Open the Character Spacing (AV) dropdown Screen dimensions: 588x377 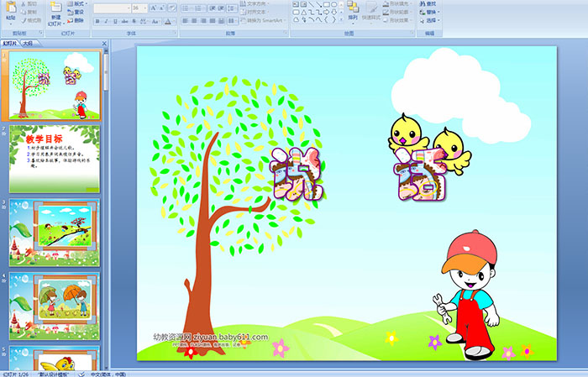tap(144, 21)
